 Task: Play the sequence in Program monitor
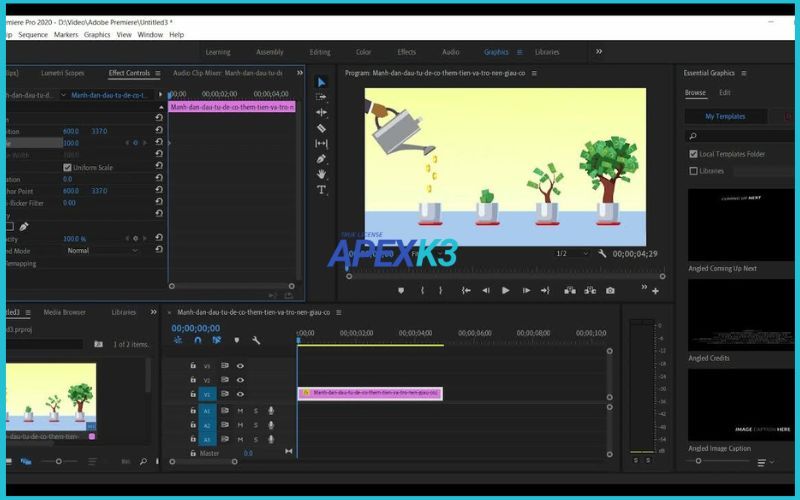coord(506,290)
